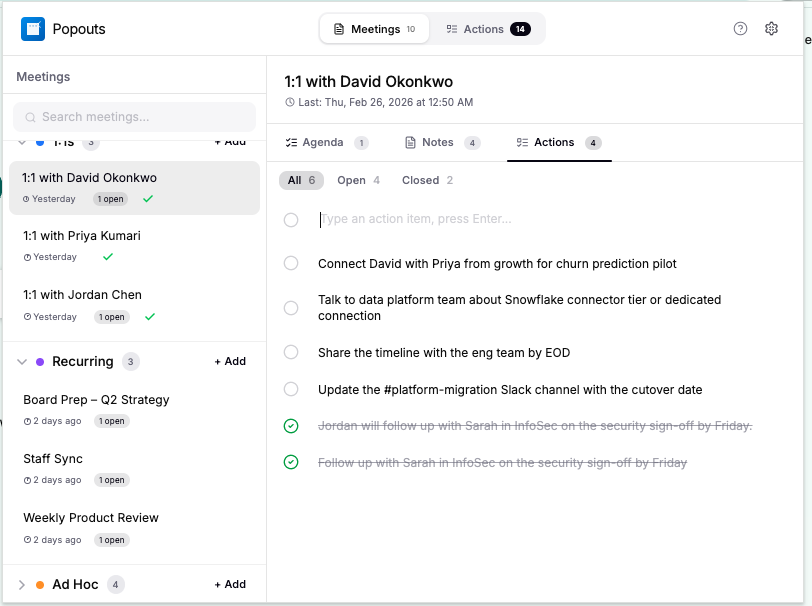Expand the Ad Hoc section
812x606 pixels.
[22, 584]
